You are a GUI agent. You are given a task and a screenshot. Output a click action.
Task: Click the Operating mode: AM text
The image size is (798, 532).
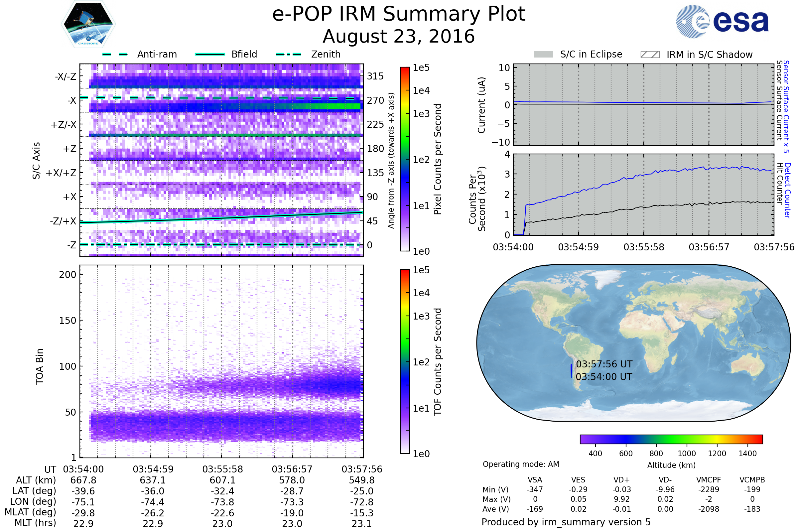coord(521,464)
